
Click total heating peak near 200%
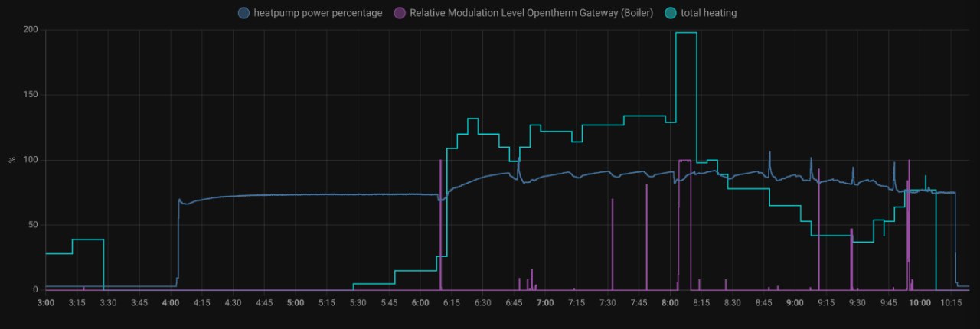[x=686, y=33]
